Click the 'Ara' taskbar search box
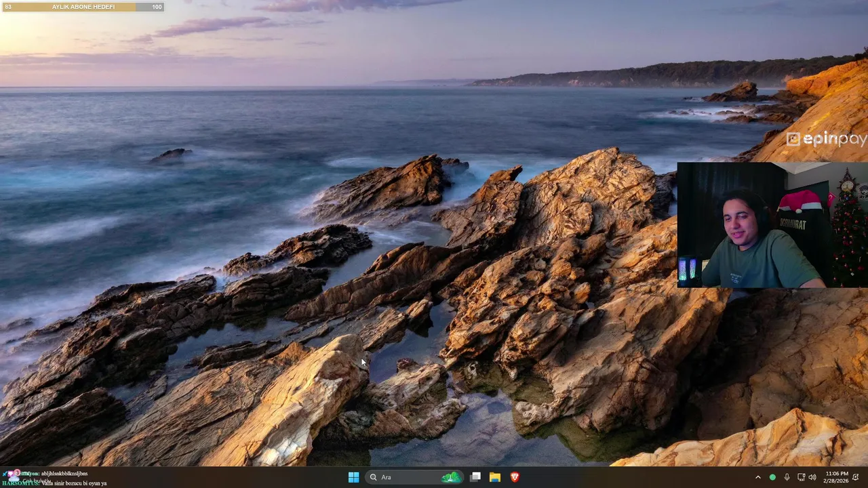This screenshot has height=488, width=868. tap(414, 477)
